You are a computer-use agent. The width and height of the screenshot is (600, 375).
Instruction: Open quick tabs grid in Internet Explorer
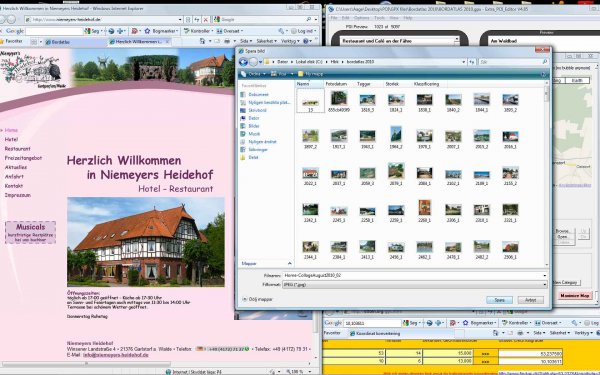click(x=34, y=41)
